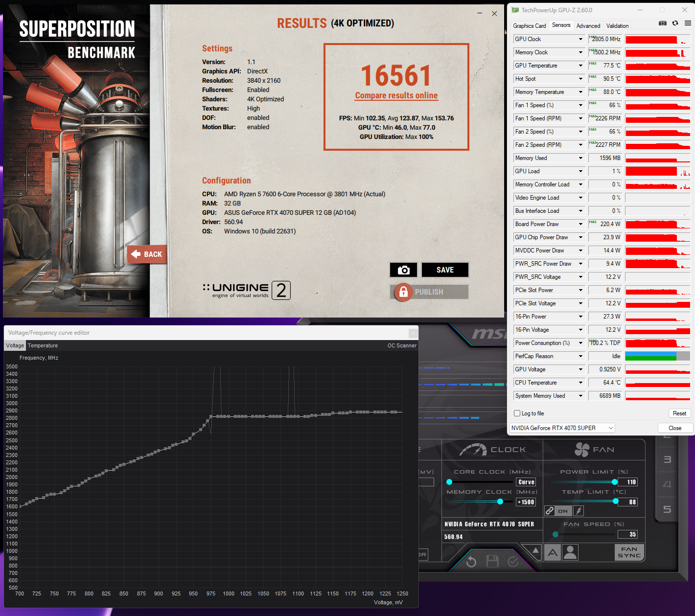695x616 pixels.
Task: Click the Afterburner reset settings icon
Action: (471, 562)
